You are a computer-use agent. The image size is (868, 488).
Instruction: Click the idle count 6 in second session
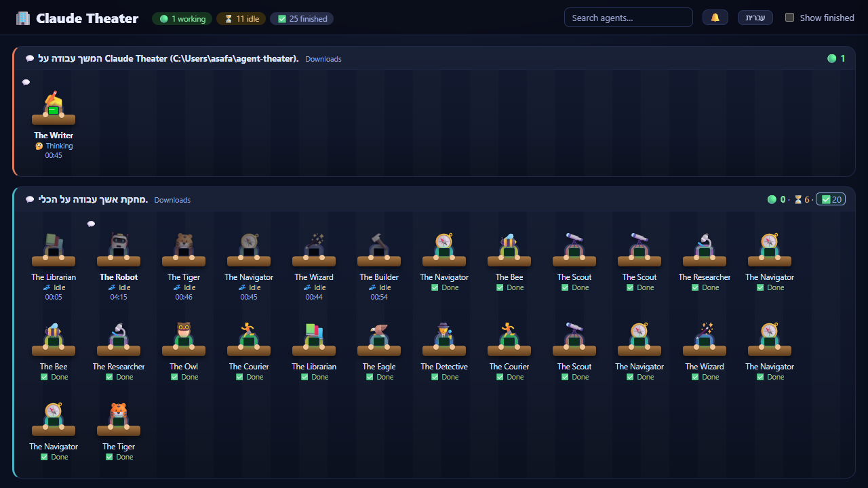click(x=802, y=199)
